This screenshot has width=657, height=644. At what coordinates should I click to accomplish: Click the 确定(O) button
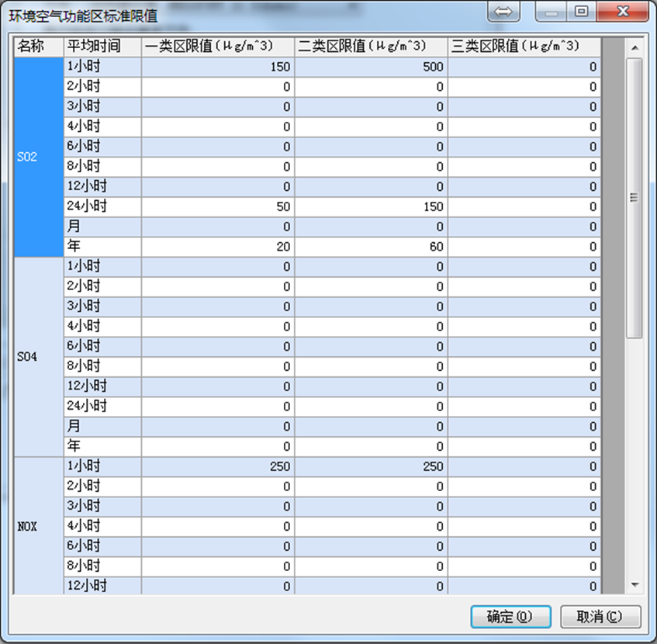510,617
